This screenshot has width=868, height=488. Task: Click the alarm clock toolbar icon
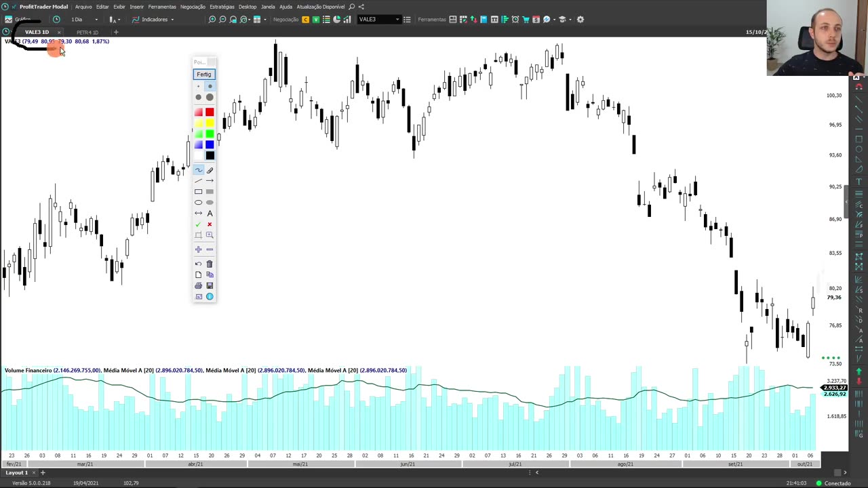(x=515, y=20)
